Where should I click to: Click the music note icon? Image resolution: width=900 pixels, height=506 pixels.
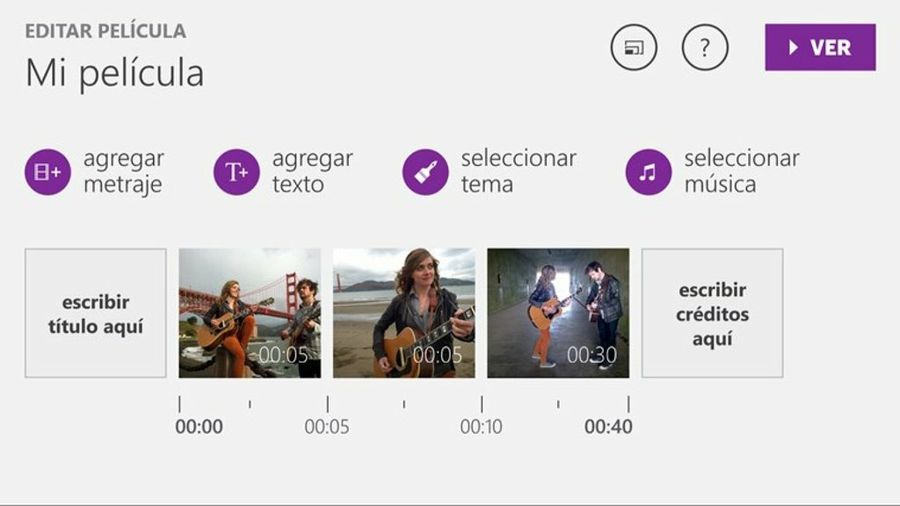(648, 172)
